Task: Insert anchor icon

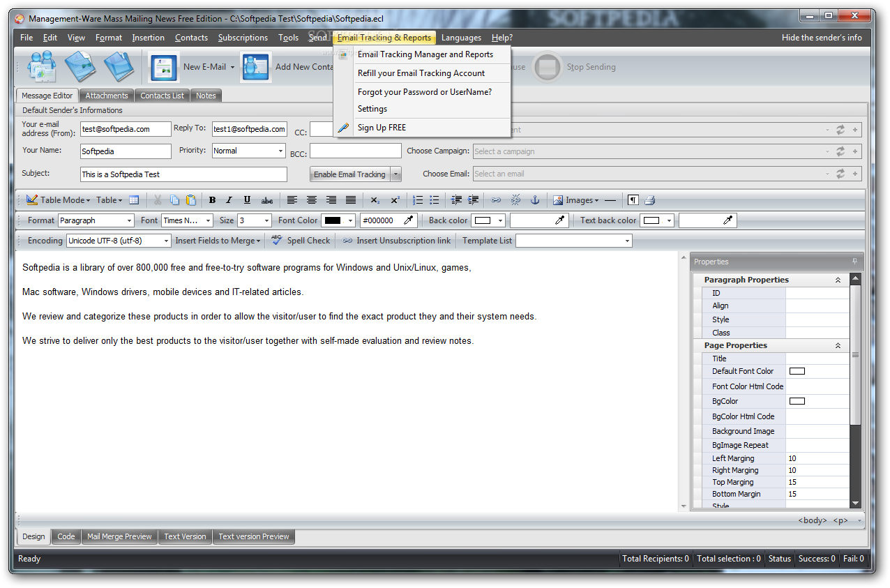Action: coord(535,200)
